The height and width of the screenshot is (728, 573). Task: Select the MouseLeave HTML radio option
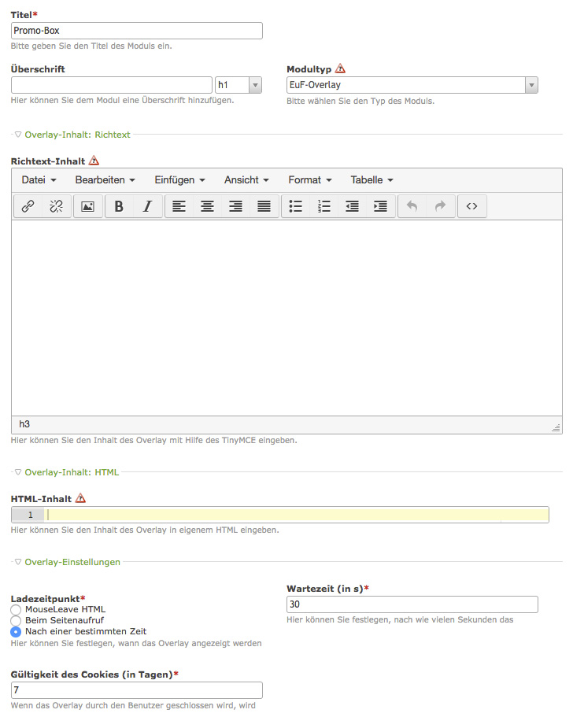pyautogui.click(x=16, y=609)
